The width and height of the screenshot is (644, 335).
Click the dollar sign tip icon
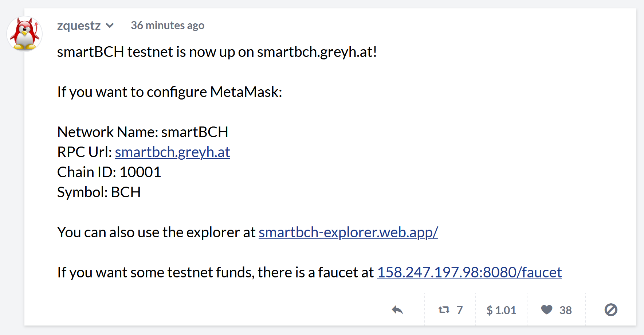click(490, 310)
